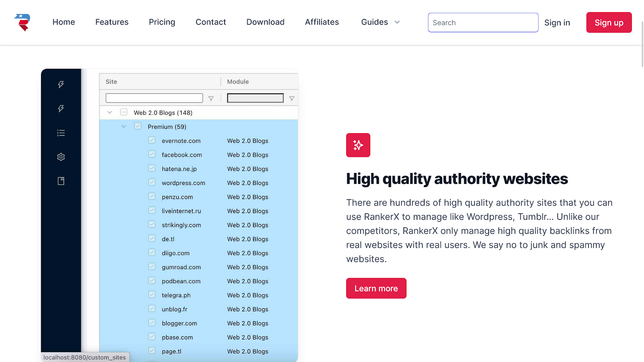This screenshot has width=644, height=362.
Task: Select the telegra.ph row text
Action: coord(176,296)
